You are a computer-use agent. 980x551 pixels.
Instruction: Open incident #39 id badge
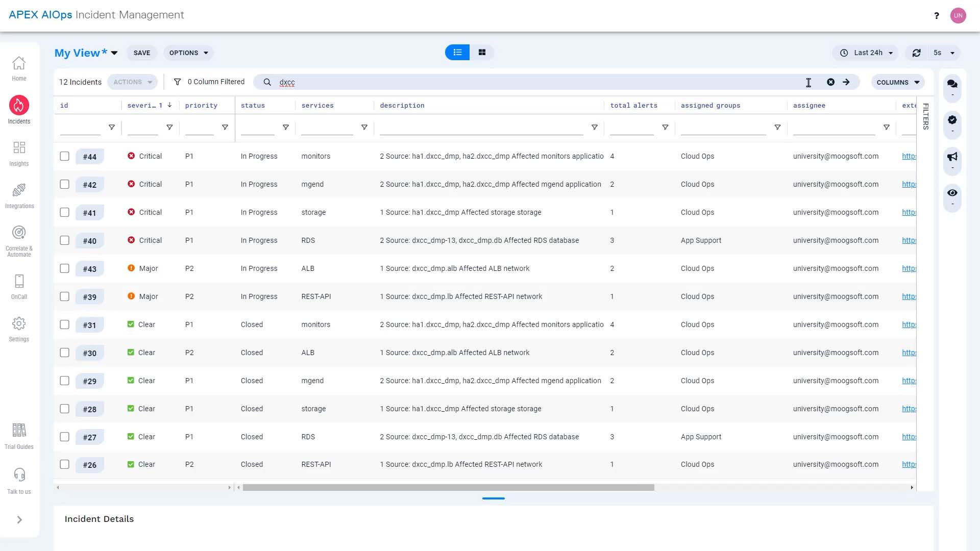(90, 297)
